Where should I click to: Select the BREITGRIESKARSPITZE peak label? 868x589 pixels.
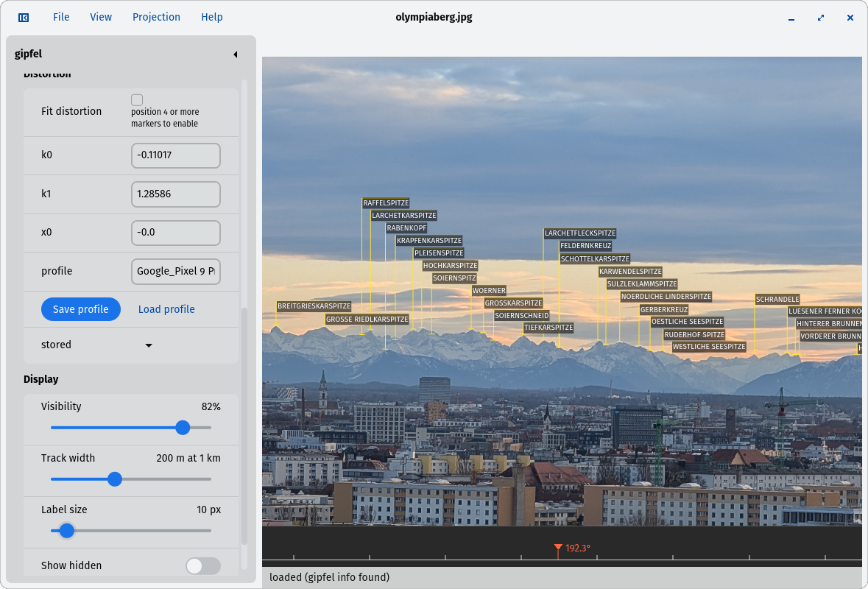click(314, 306)
